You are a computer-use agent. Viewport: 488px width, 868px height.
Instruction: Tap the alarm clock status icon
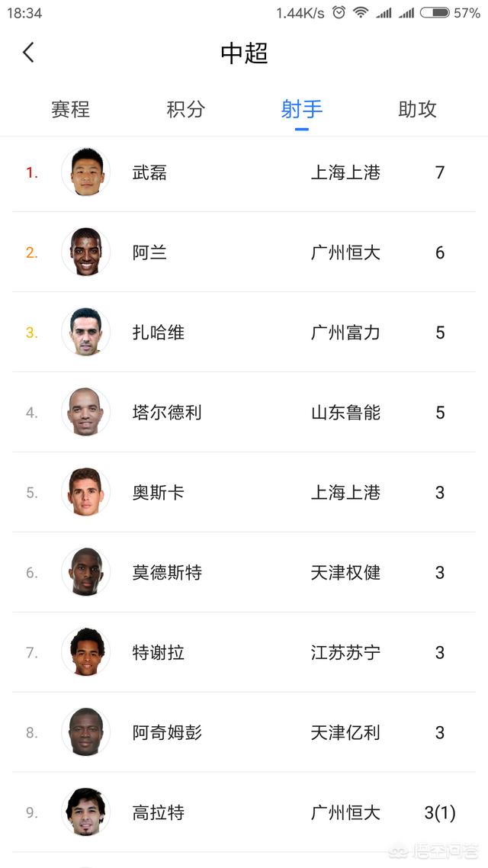339,13
